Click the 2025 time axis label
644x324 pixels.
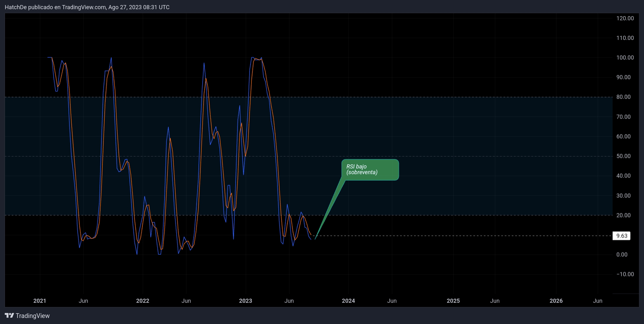453,301
